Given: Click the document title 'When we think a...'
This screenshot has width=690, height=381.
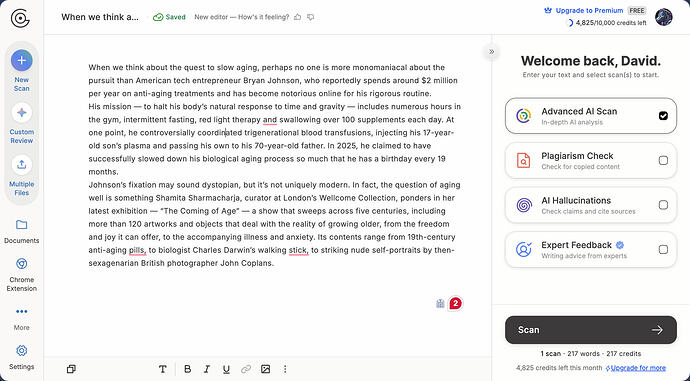Looking at the screenshot, I should [x=100, y=17].
